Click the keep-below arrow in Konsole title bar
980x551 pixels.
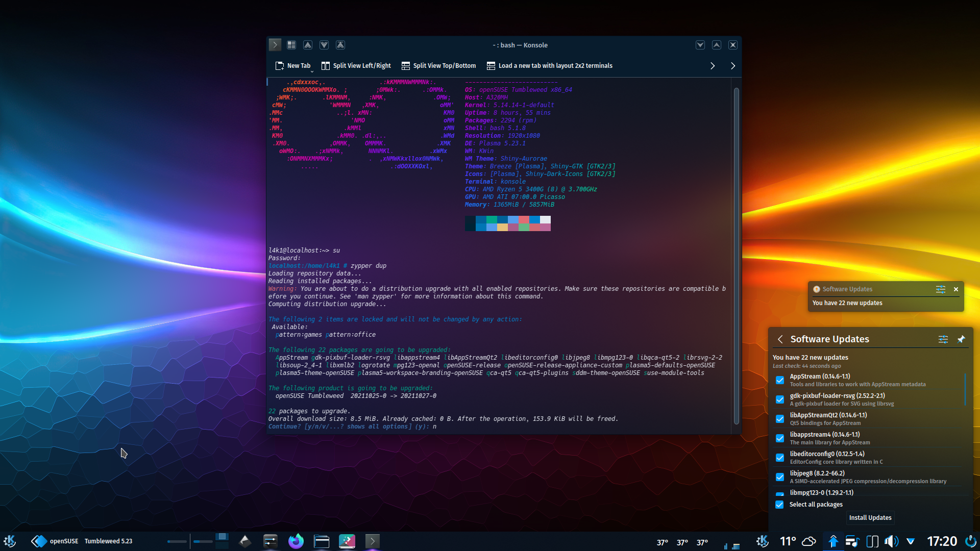(x=324, y=45)
